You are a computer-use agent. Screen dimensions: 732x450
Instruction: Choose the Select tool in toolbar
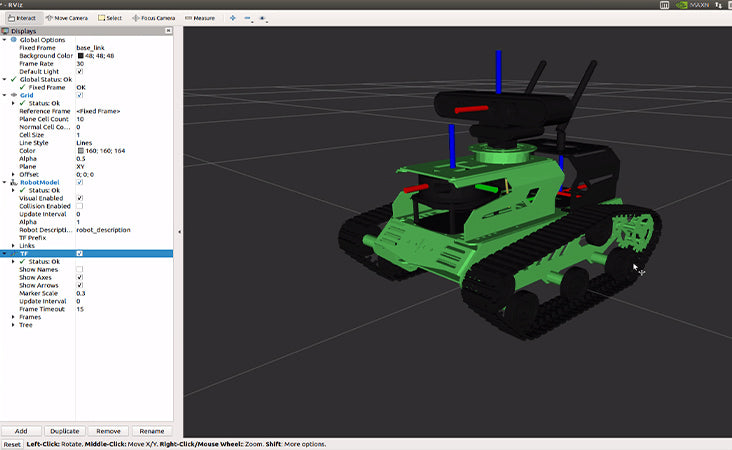click(x=110, y=18)
